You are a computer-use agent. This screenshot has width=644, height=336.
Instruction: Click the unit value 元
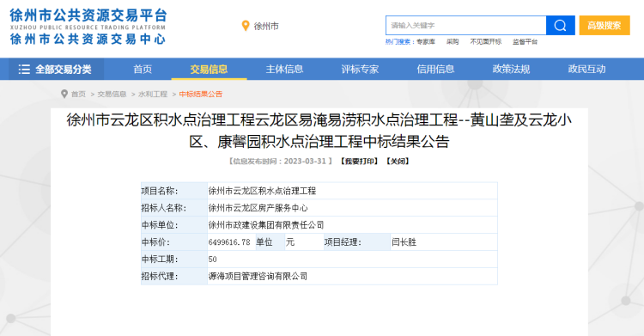(x=290, y=242)
